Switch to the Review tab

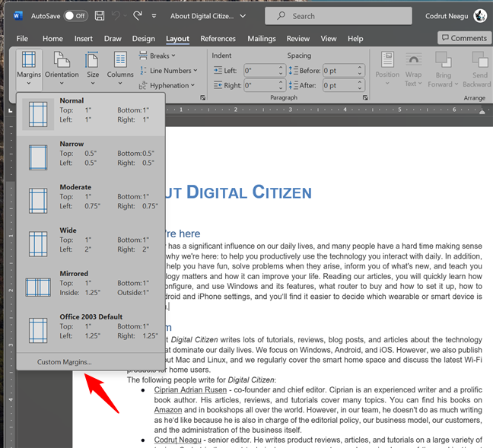pyautogui.click(x=297, y=39)
